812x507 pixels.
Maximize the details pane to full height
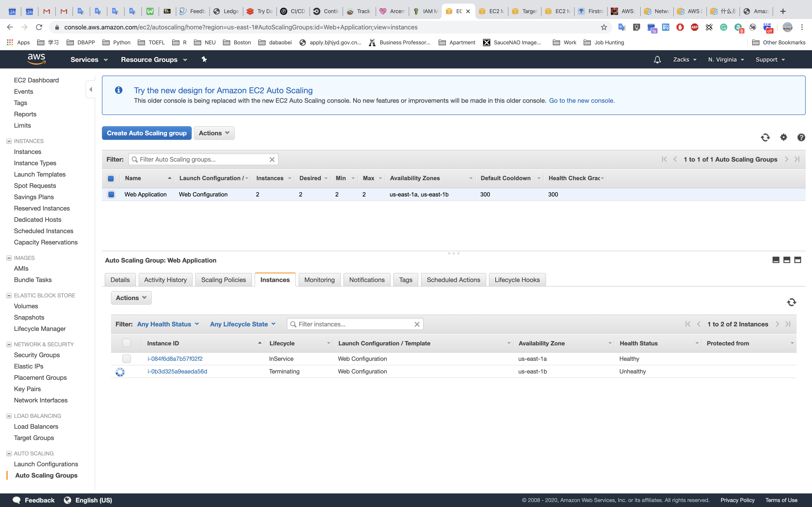(797, 260)
